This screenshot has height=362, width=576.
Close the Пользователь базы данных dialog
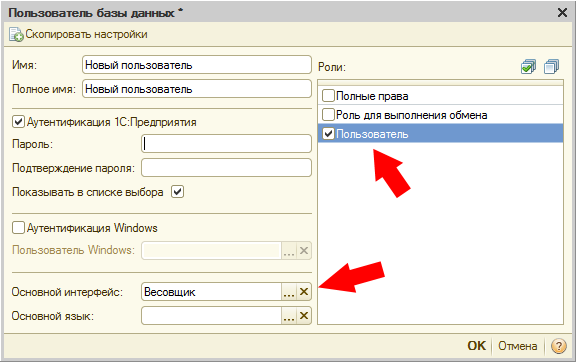coord(562,13)
